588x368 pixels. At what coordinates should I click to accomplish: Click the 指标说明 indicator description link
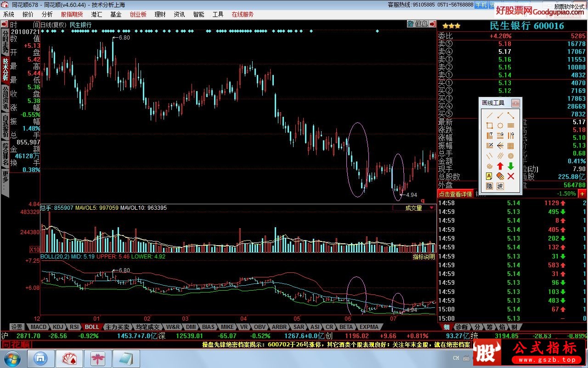424,257
